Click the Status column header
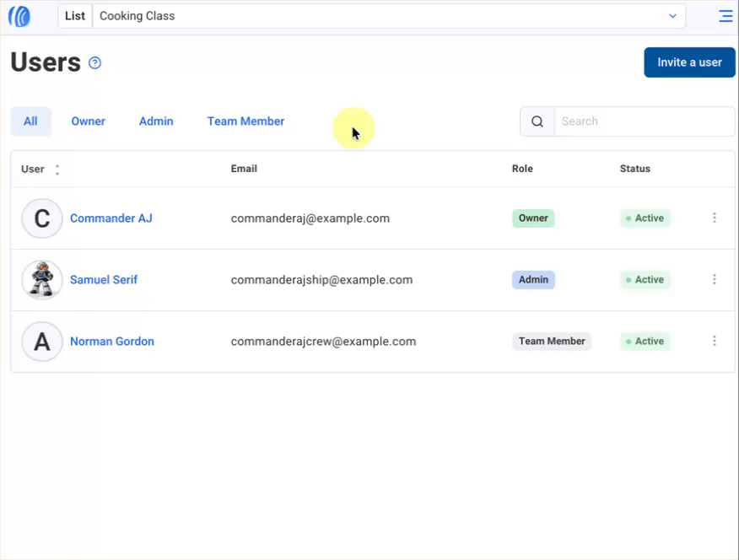 coord(635,169)
